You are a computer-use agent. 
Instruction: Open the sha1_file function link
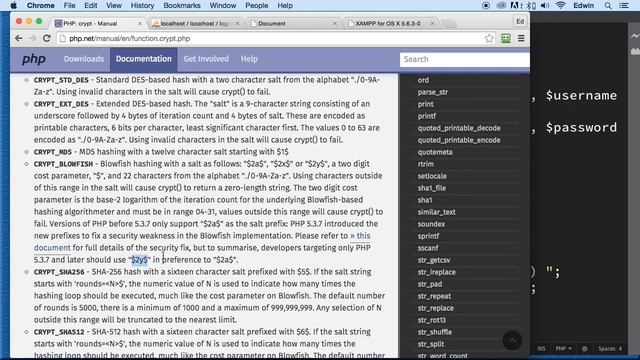pos(432,188)
